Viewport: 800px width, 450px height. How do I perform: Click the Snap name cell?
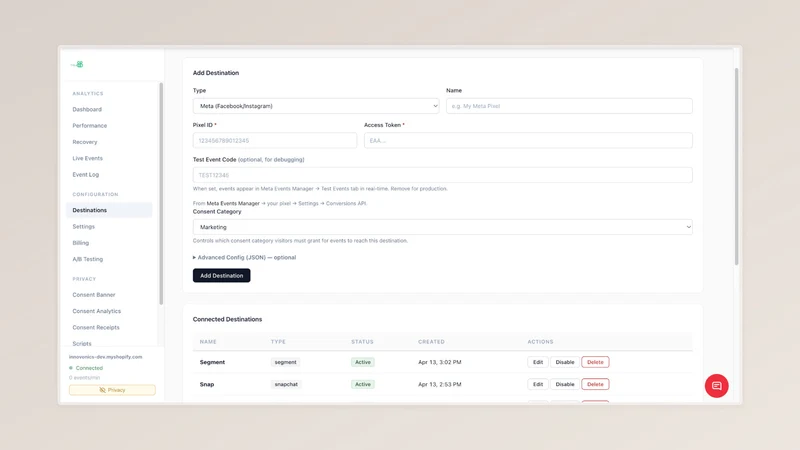click(x=207, y=384)
